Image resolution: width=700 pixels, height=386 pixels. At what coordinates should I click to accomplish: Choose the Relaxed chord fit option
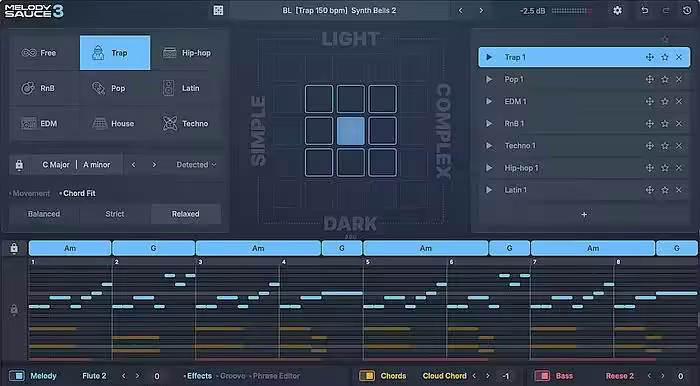tap(186, 214)
